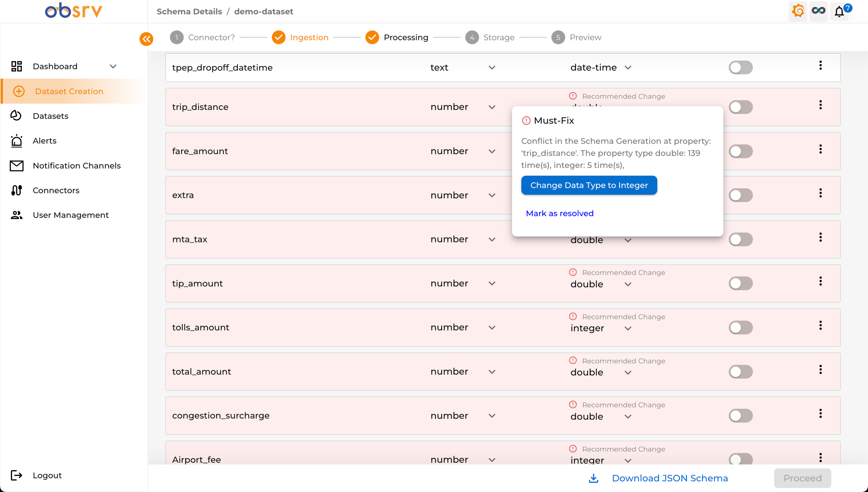Click the Datasets pie icon
The width and height of the screenshot is (868, 492).
click(x=16, y=116)
